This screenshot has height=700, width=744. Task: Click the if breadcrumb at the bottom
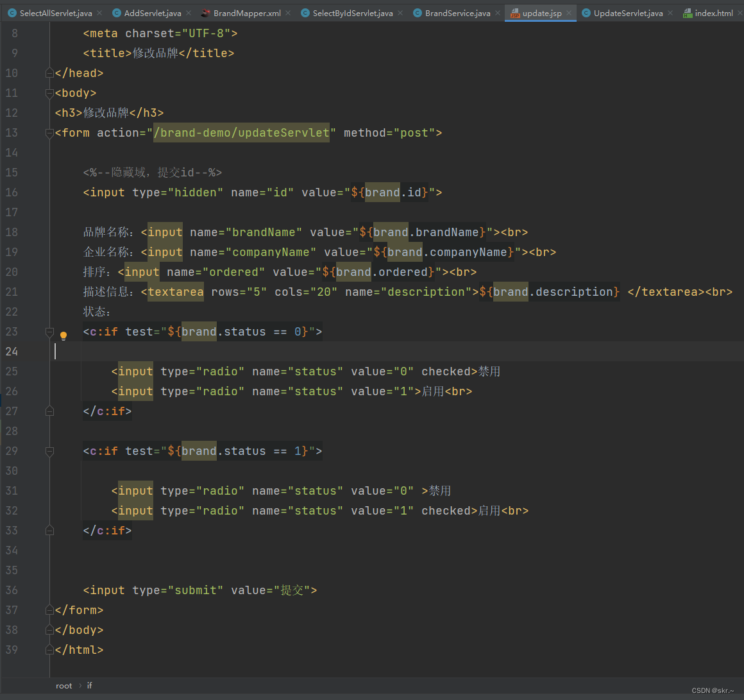(89, 685)
